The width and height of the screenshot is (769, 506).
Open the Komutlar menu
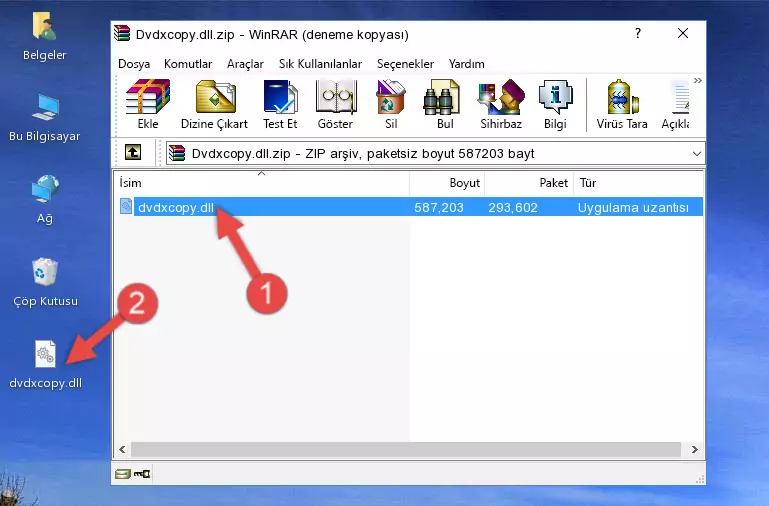coord(188,64)
